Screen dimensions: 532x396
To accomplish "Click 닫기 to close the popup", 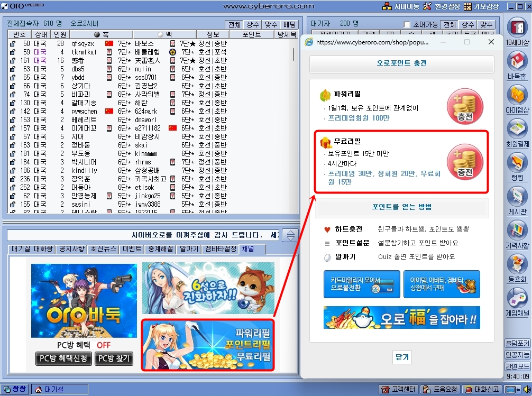I will point(402,357).
